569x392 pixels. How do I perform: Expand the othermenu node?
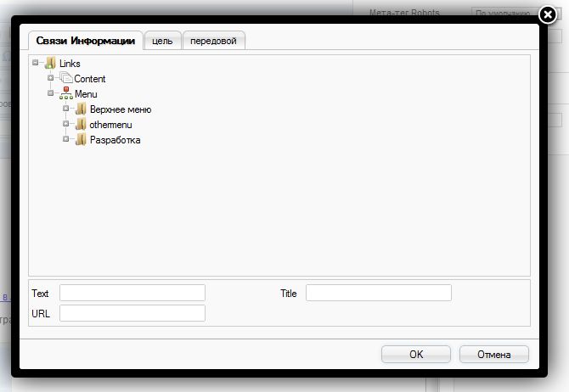(65, 123)
